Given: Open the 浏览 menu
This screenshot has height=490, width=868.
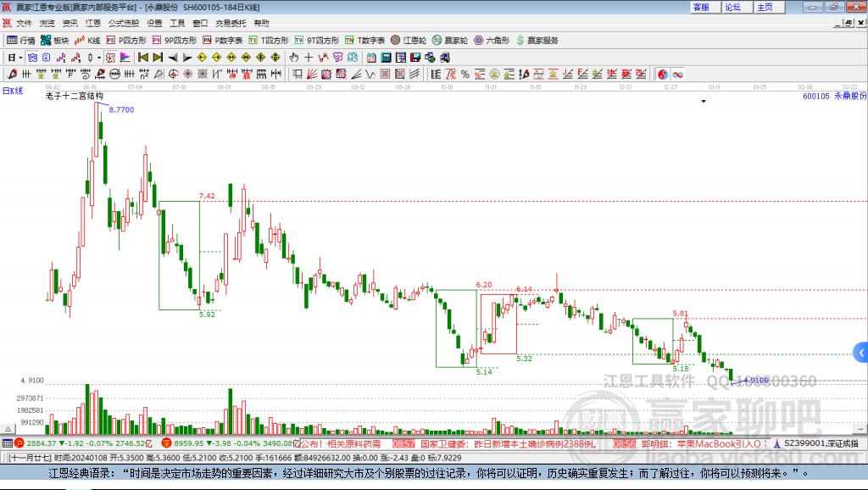Looking at the screenshot, I should click(47, 23).
